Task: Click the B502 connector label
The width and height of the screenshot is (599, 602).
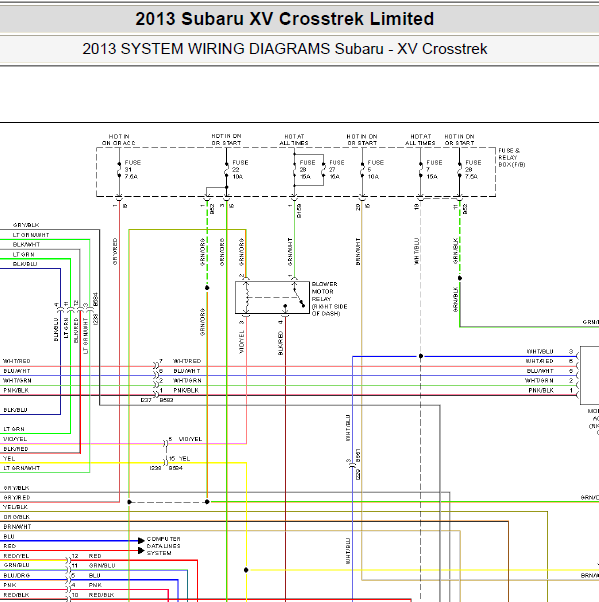Action: pos(166,400)
